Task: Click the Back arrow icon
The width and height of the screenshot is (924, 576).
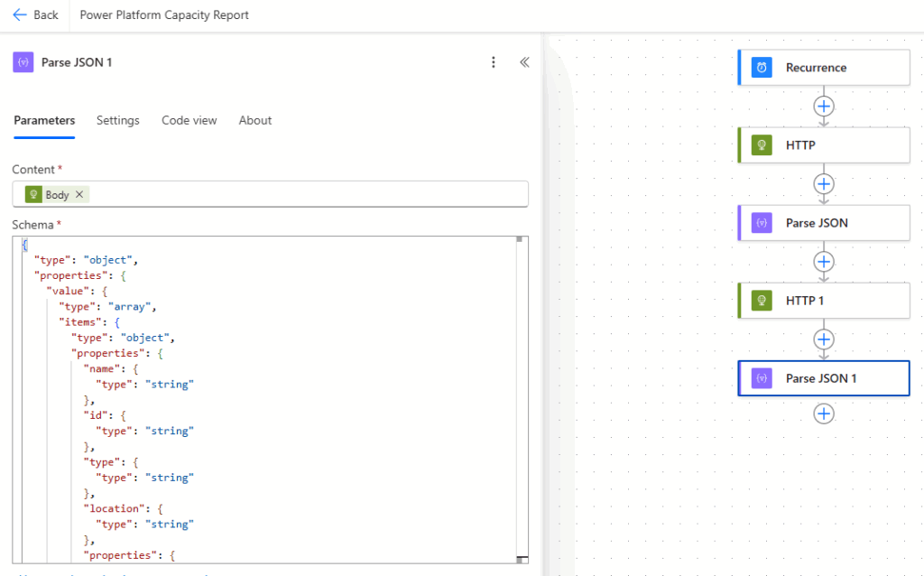Action: click(x=20, y=14)
